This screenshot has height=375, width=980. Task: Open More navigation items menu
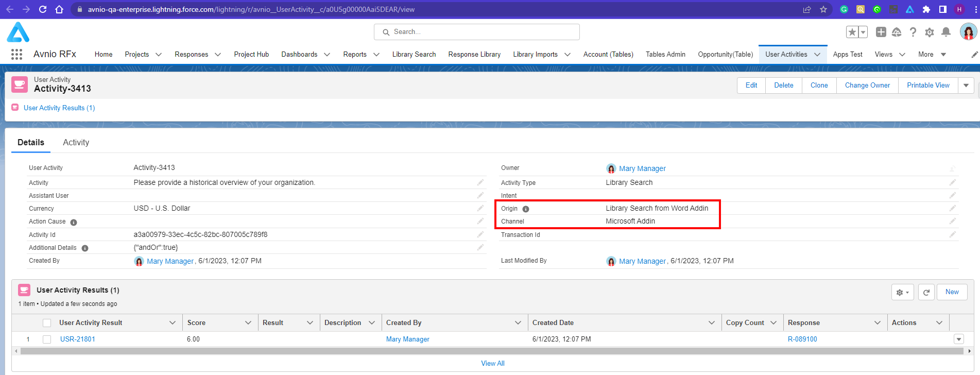coord(932,55)
